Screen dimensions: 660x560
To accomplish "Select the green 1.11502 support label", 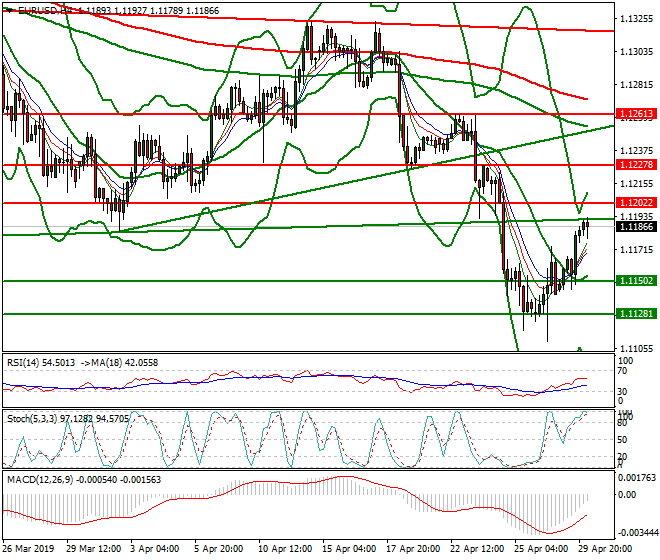I will click(636, 281).
